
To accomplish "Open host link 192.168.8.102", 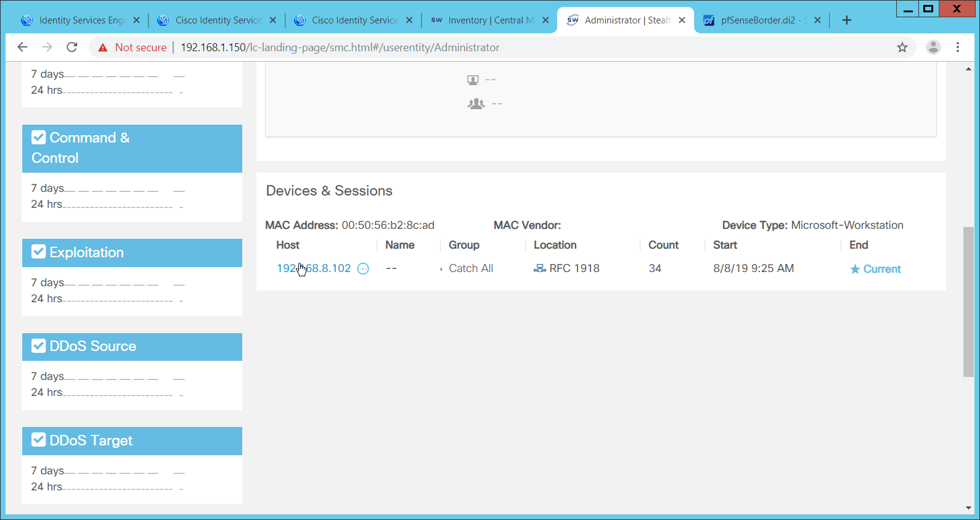I will click(314, 268).
